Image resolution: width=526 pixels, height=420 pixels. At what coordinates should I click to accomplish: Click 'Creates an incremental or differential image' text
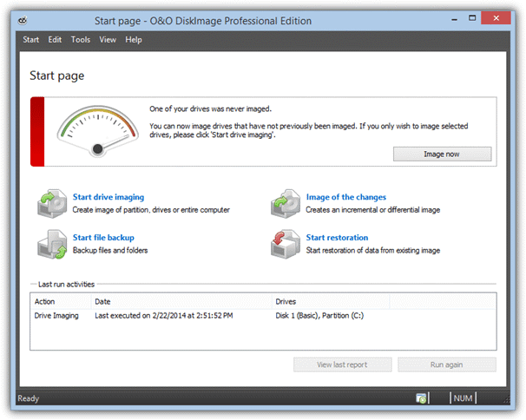372,210
